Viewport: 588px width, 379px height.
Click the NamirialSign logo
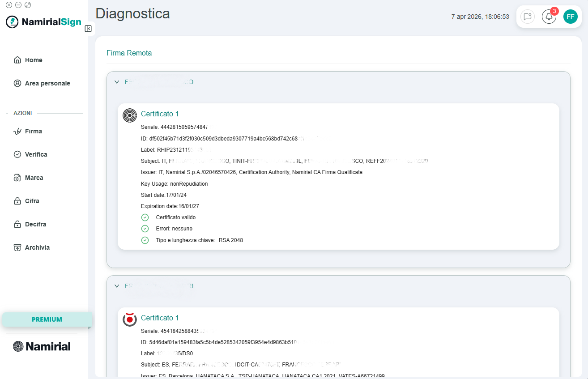43,22
